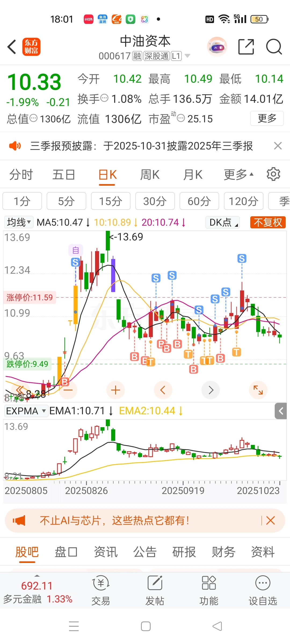Select 5分 period button
Viewport: 290px width, 644px height.
66,201
